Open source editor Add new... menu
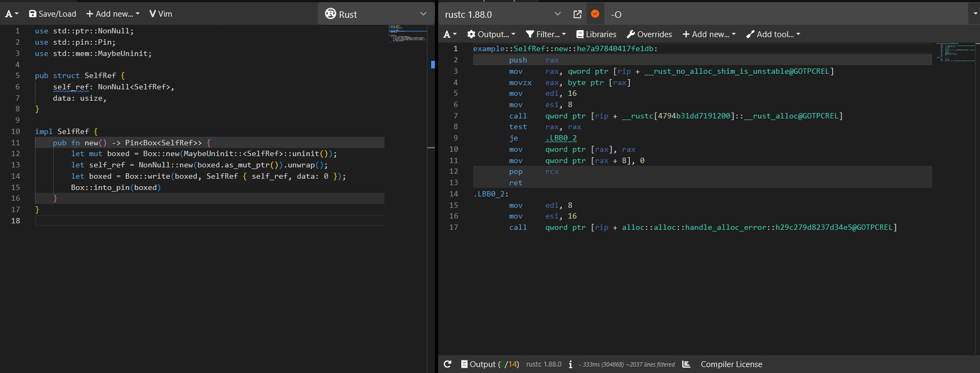This screenshot has height=373, width=980. pyautogui.click(x=113, y=14)
